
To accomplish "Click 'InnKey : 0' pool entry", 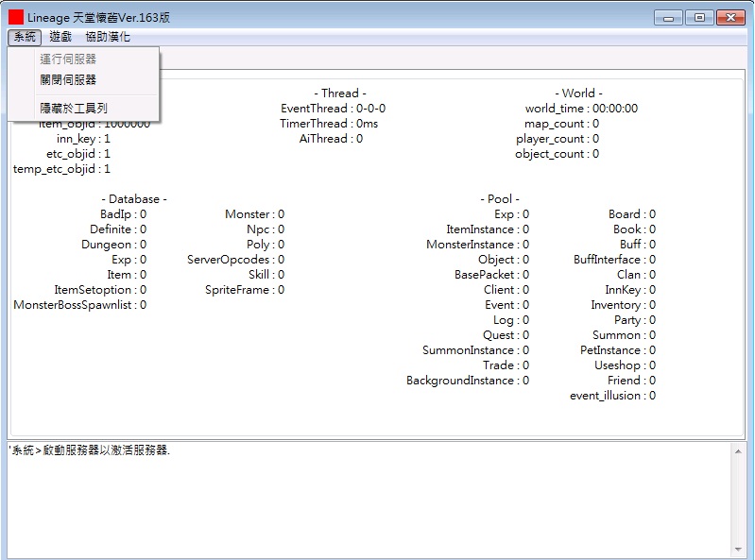I will [x=631, y=290].
